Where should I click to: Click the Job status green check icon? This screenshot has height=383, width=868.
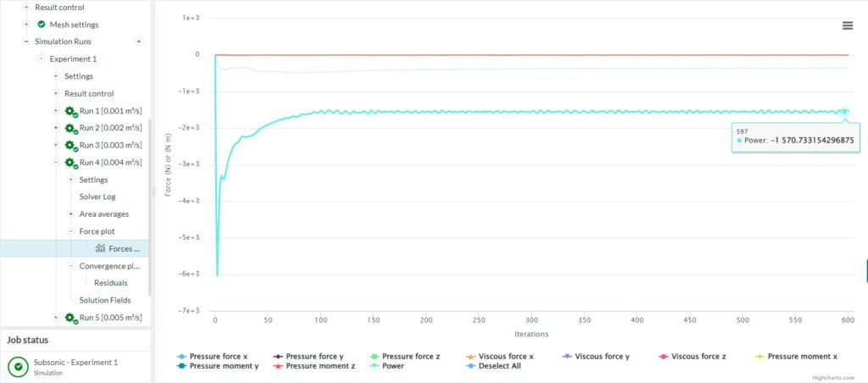pos(17,366)
